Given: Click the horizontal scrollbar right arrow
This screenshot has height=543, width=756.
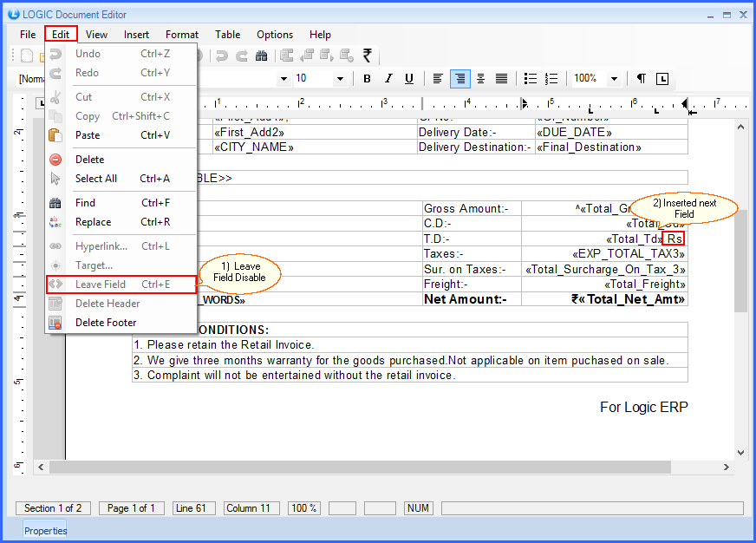Looking at the screenshot, I should click(x=727, y=468).
